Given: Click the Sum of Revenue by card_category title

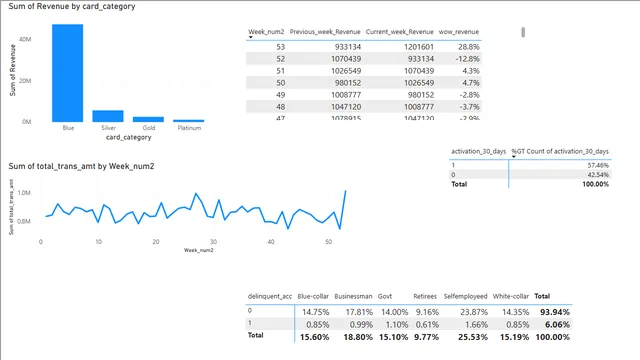Looking at the screenshot, I should coord(72,6).
